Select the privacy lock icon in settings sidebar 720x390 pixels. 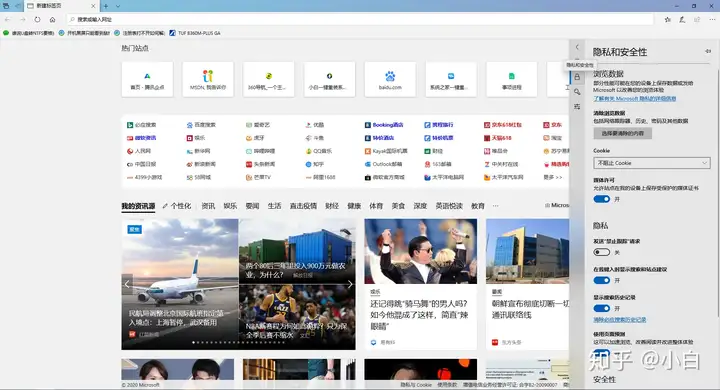(577, 77)
